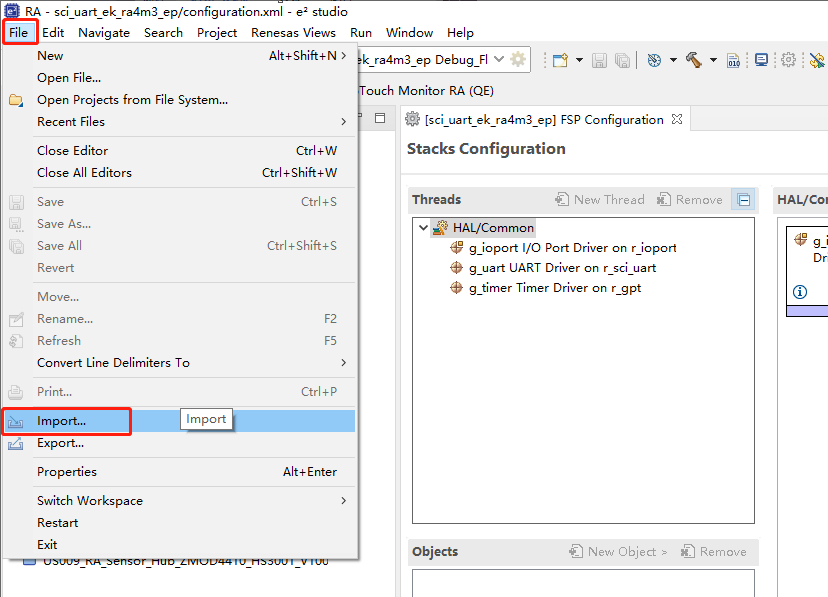
Task: Click the info icon in stack block
Action: (800, 291)
